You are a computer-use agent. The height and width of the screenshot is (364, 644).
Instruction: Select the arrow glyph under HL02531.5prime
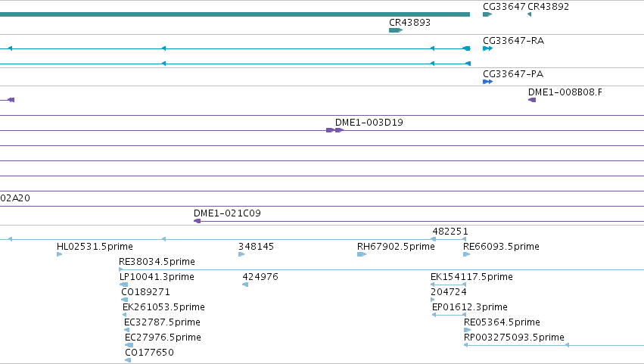click(60, 254)
